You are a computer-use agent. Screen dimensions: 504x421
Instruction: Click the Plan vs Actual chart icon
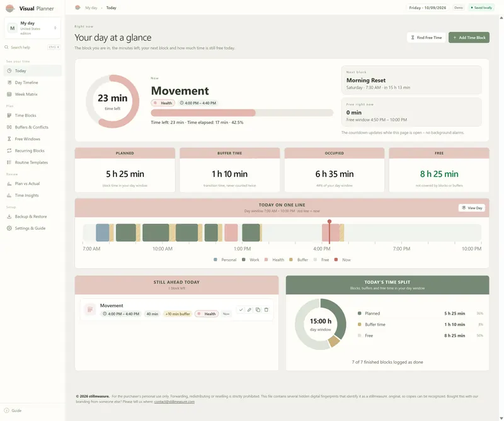tap(9, 184)
